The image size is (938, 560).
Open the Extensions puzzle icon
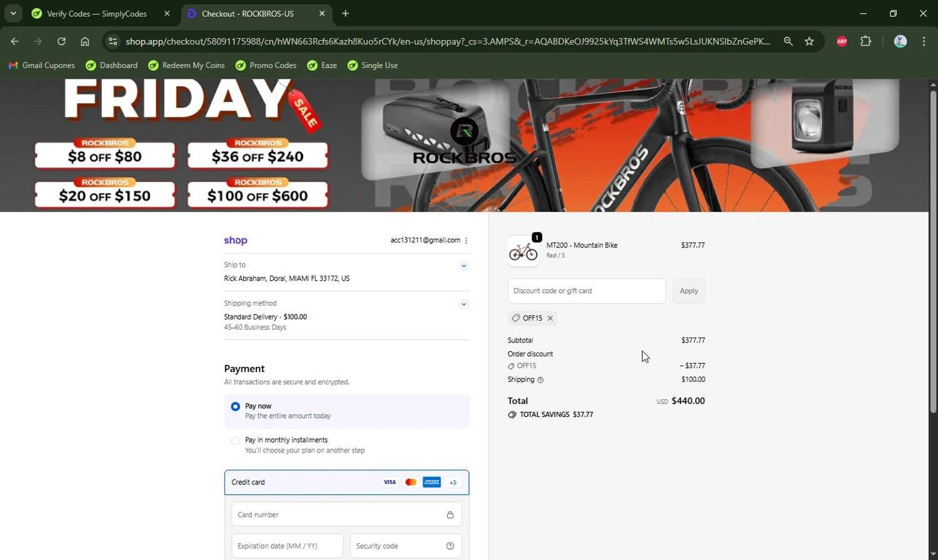865,41
